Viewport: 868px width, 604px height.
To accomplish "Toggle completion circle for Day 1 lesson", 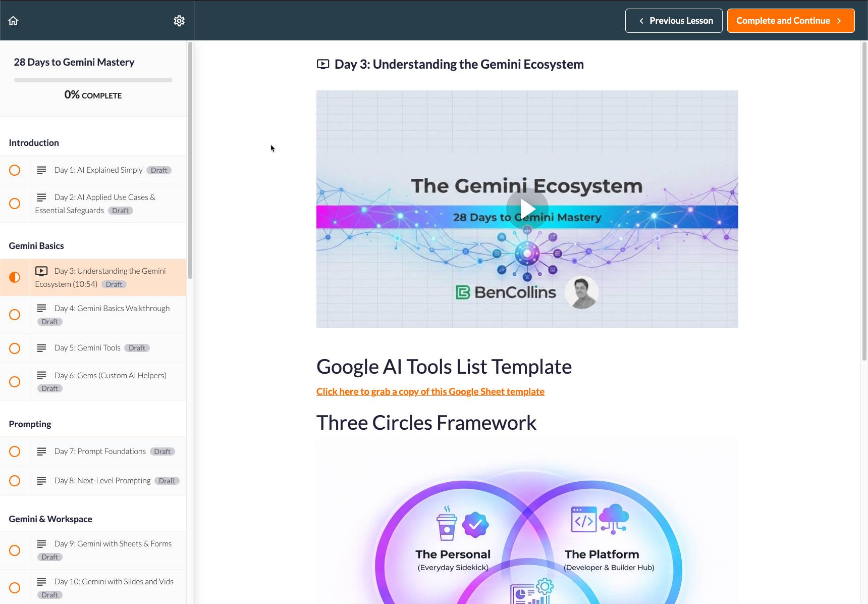I will tap(15, 170).
